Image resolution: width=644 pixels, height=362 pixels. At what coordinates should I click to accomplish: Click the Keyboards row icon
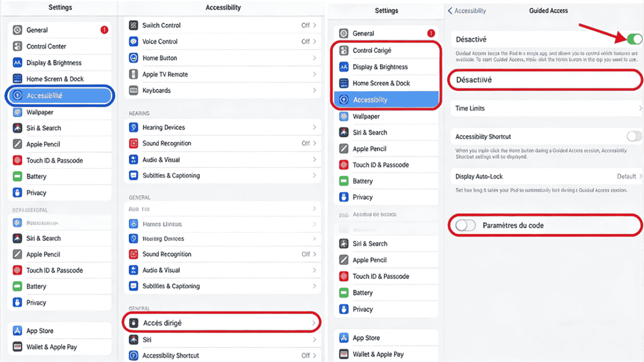click(133, 91)
